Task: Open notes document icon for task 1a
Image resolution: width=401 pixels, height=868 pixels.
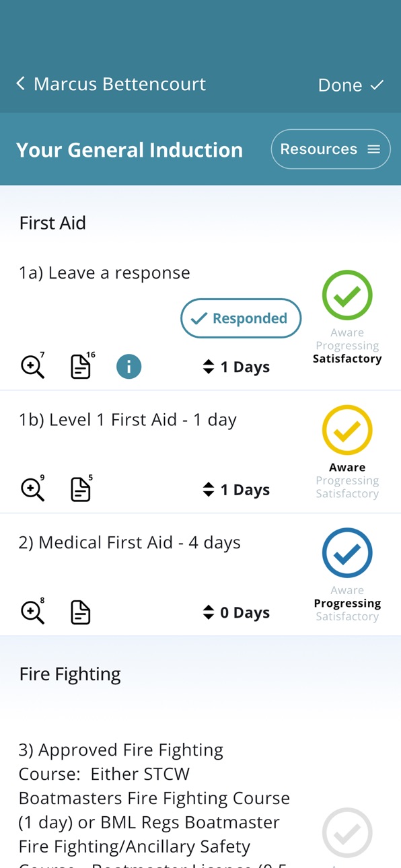Action: (x=82, y=366)
